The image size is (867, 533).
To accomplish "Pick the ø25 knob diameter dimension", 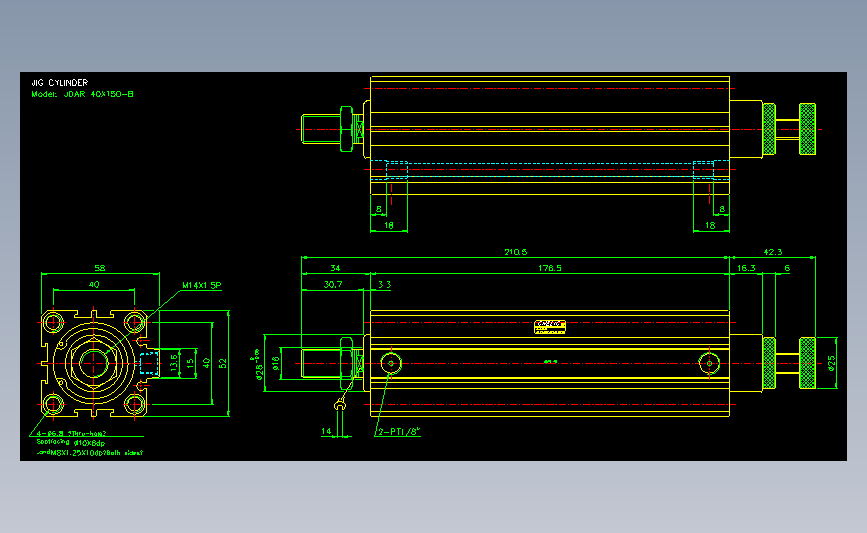I will 831,363.
